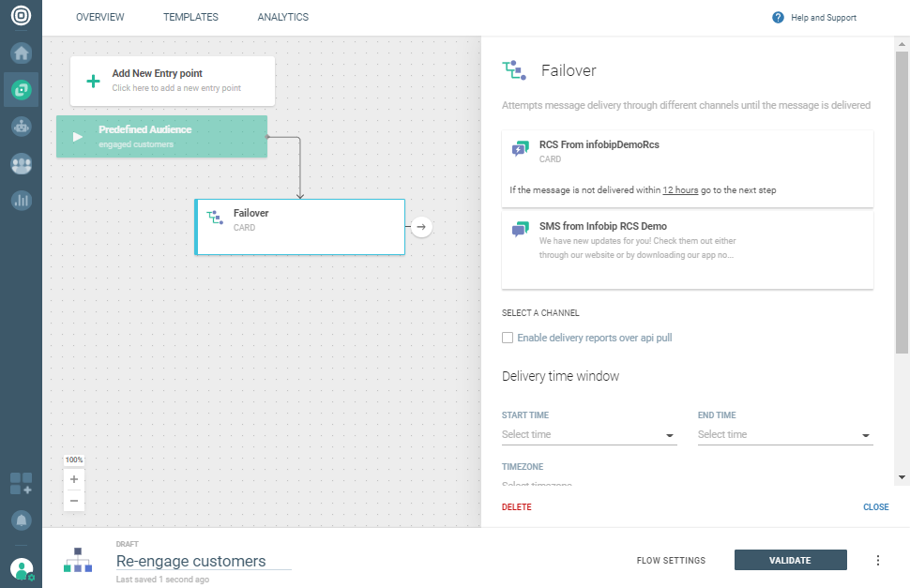Image resolution: width=910 pixels, height=588 pixels.
Task: Switch to the Templates tab
Action: [190, 17]
